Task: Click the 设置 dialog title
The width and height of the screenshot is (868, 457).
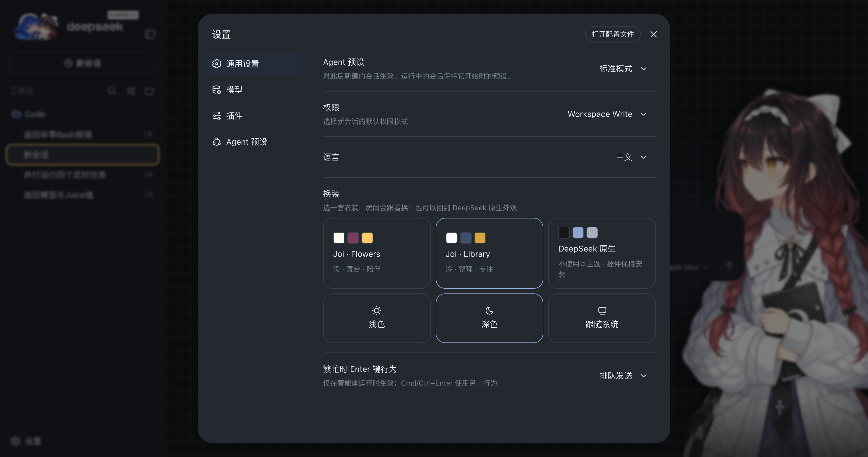Action: 221,34
